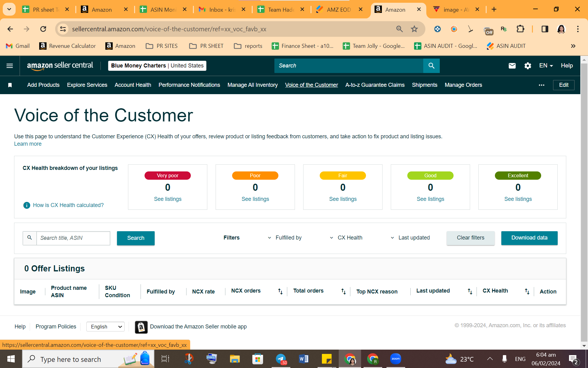
Task: Open the three-dot more menu in nav bar
Action: pyautogui.click(x=541, y=85)
